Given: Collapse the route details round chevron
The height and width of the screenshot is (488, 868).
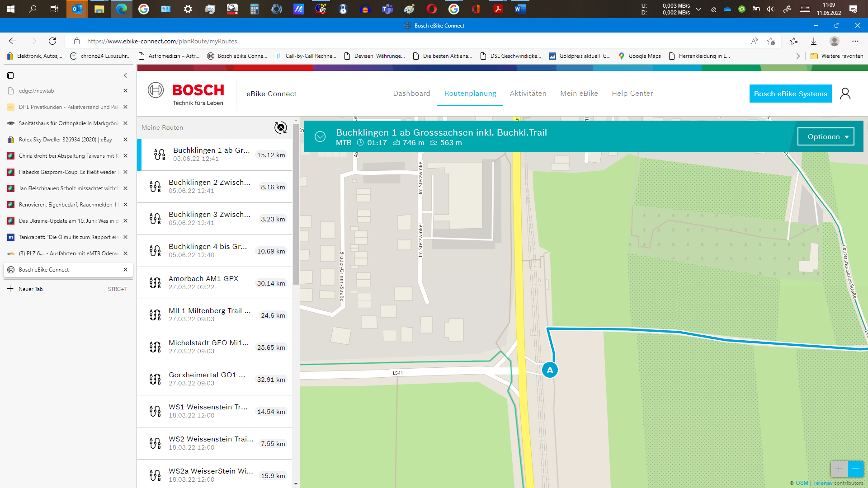Looking at the screenshot, I should pos(320,136).
